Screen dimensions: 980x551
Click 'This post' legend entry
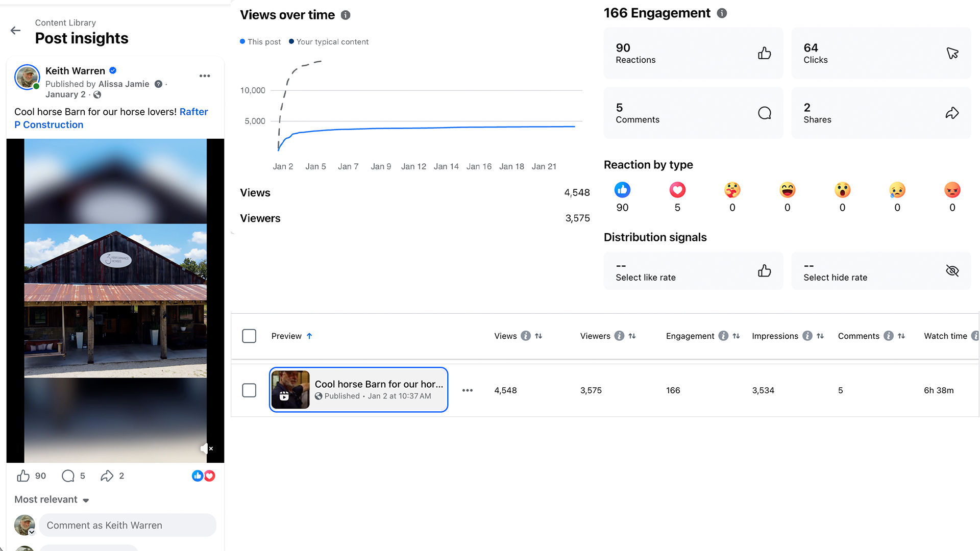coord(260,42)
